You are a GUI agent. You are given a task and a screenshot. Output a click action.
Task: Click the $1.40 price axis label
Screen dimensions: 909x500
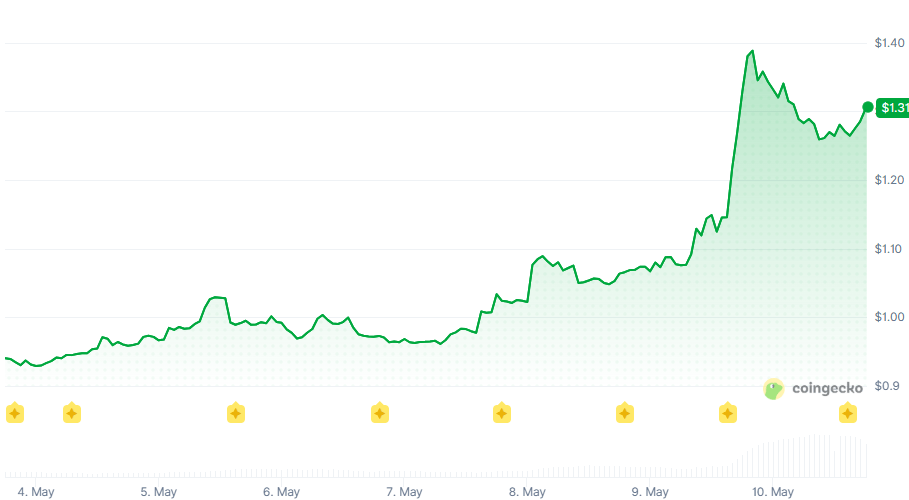(x=889, y=43)
